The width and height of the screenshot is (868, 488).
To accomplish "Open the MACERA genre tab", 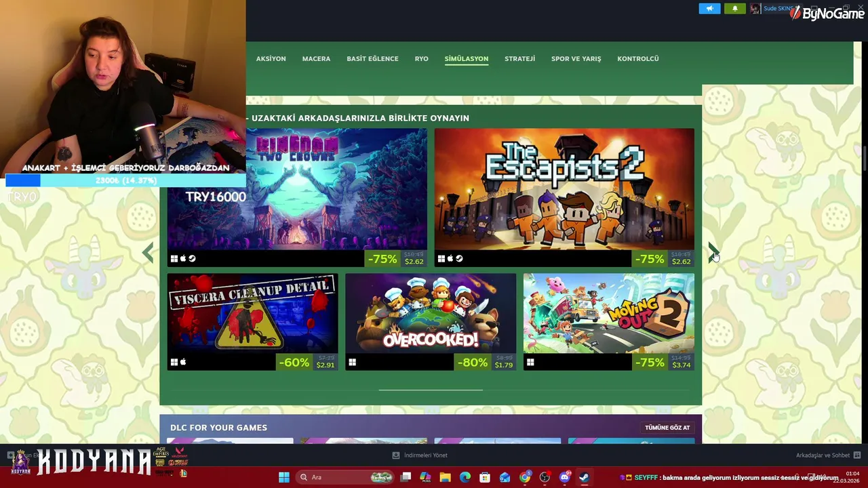I will pos(316,59).
